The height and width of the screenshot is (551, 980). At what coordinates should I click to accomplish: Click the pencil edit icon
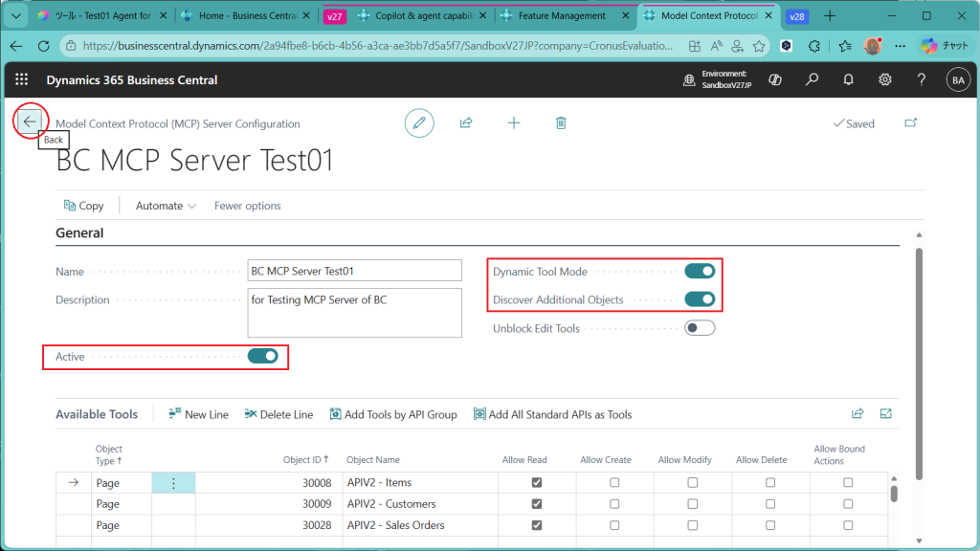point(418,123)
